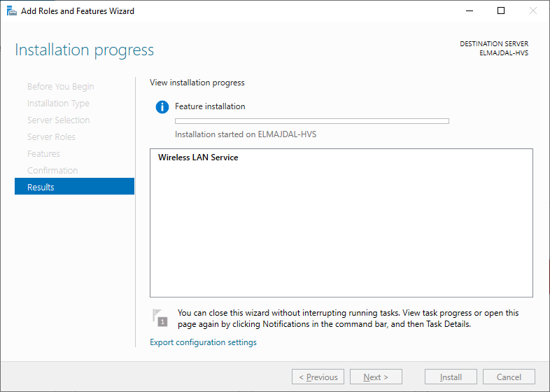Image resolution: width=550 pixels, height=392 pixels.
Task: Click the Add Roles wizard title bar icon
Action: click(11, 11)
